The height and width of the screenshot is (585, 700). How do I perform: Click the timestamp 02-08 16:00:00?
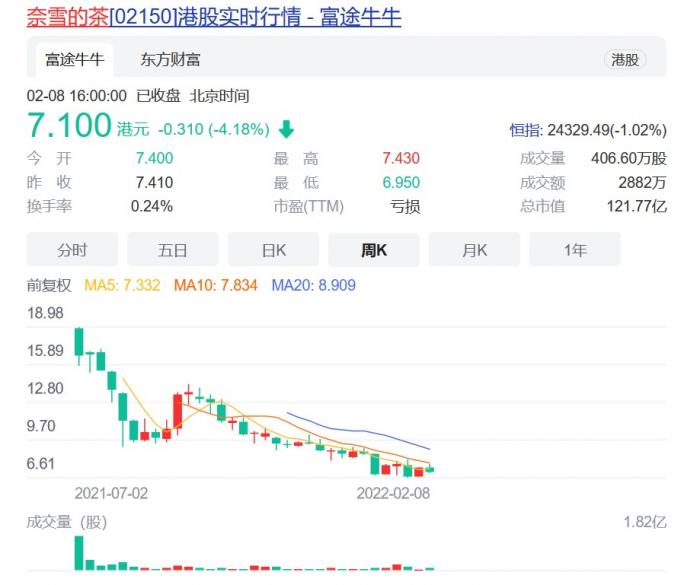pos(77,96)
